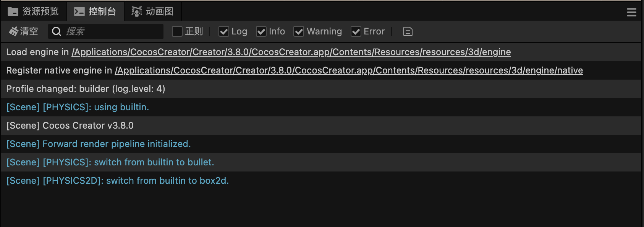The height and width of the screenshot is (227, 644).
Task: Switch to the 动画图 tab
Action: [159, 11]
